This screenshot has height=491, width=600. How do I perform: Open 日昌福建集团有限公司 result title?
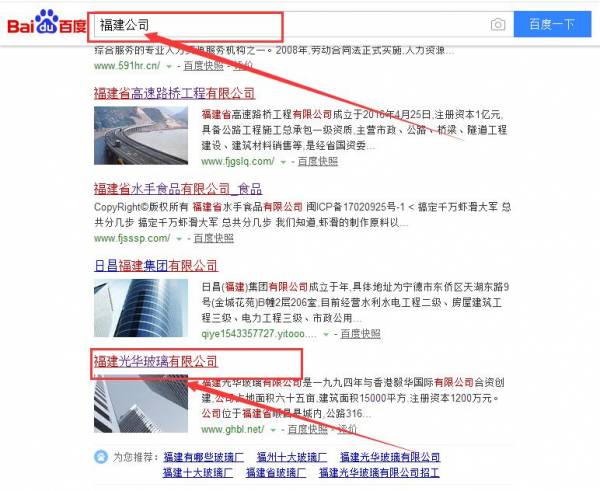click(156, 266)
